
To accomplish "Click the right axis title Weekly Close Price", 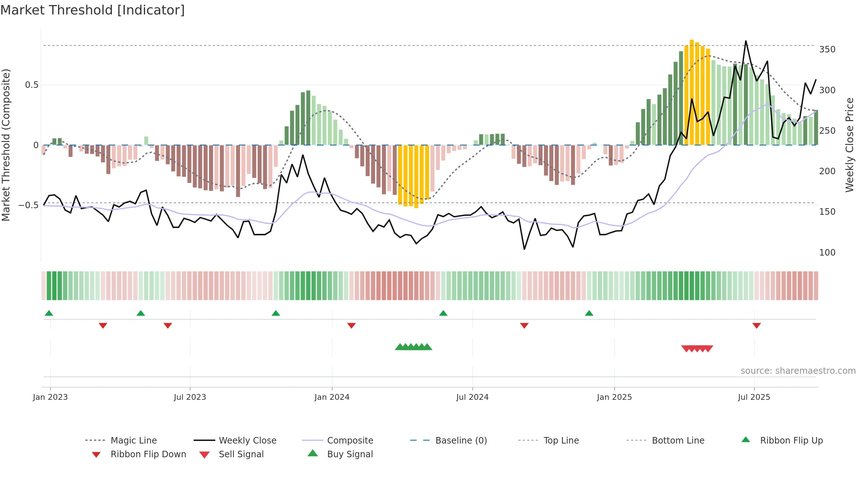I will click(850, 145).
